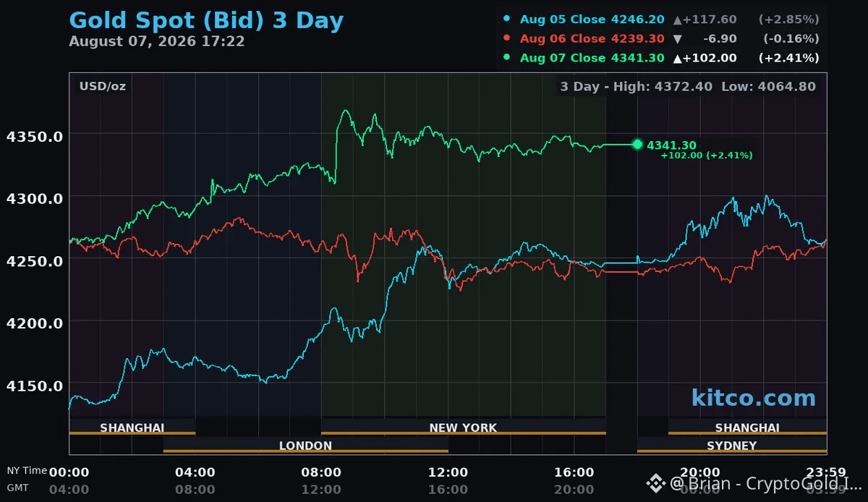The width and height of the screenshot is (868, 502).
Task: Click the +102.00 (+2.41%) change label on chart
Action: [706, 156]
